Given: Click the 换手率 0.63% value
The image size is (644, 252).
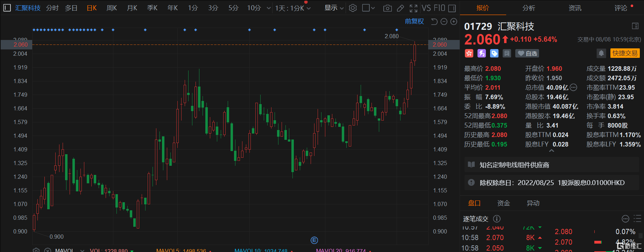Looking at the screenshot, I should (616, 116).
